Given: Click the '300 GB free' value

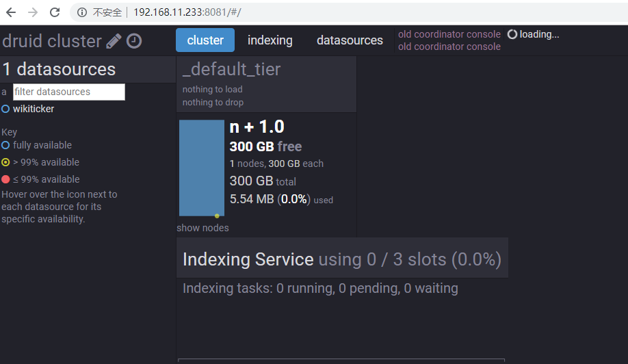Looking at the screenshot, I should point(265,146).
